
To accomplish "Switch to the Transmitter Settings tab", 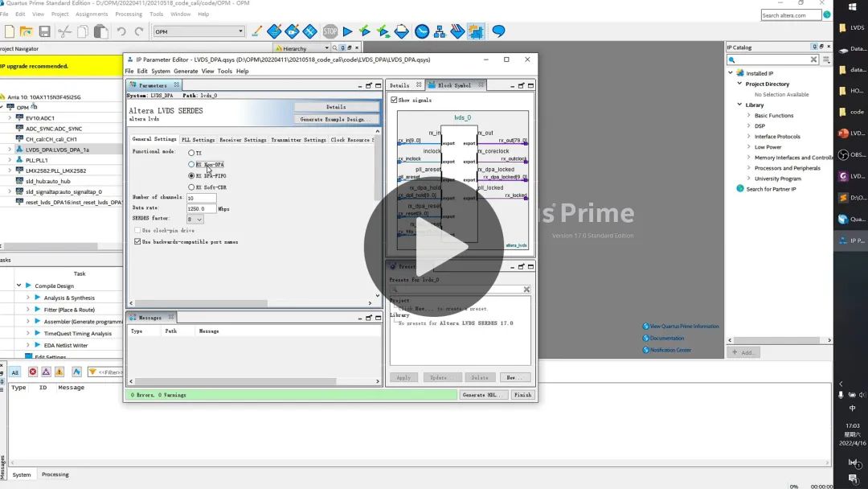I will [x=298, y=140].
